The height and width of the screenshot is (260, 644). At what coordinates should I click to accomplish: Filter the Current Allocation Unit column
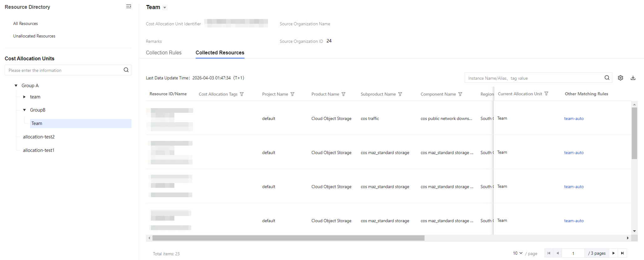click(x=546, y=94)
